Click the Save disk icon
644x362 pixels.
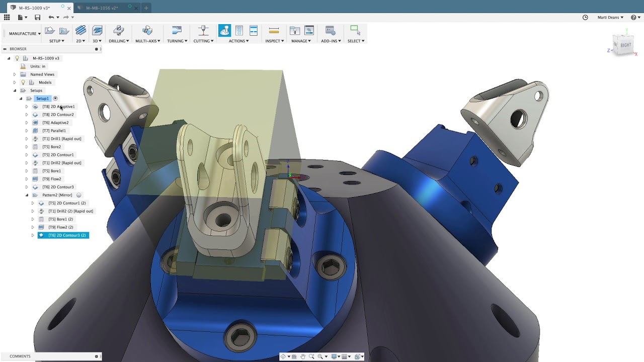pyautogui.click(x=37, y=17)
